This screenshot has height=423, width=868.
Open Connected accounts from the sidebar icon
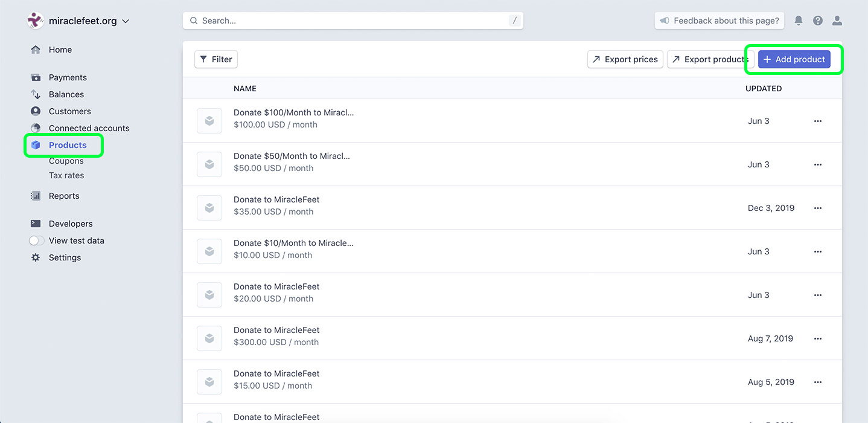coord(36,128)
